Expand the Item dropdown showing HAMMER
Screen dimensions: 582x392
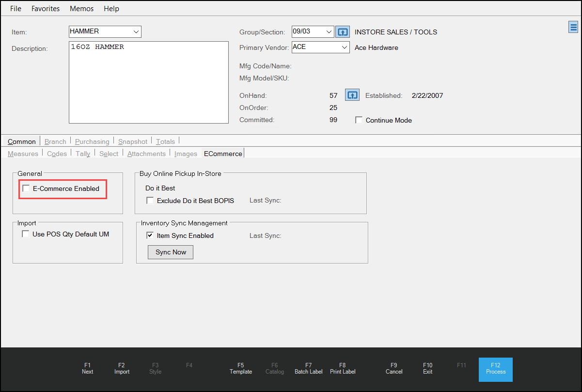[x=136, y=32]
